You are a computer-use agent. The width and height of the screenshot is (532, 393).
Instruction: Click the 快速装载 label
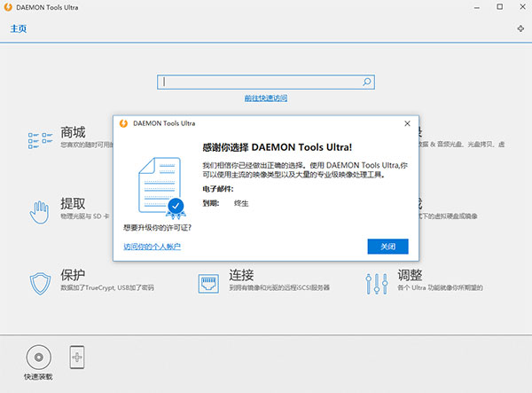click(x=38, y=377)
